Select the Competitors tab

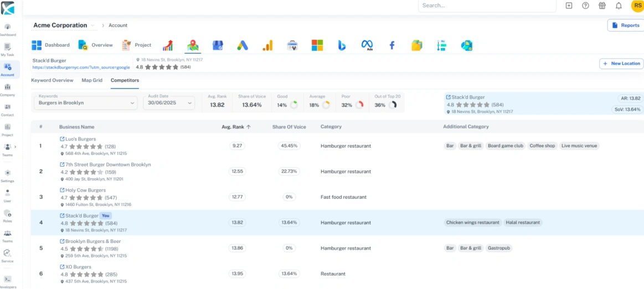(125, 80)
